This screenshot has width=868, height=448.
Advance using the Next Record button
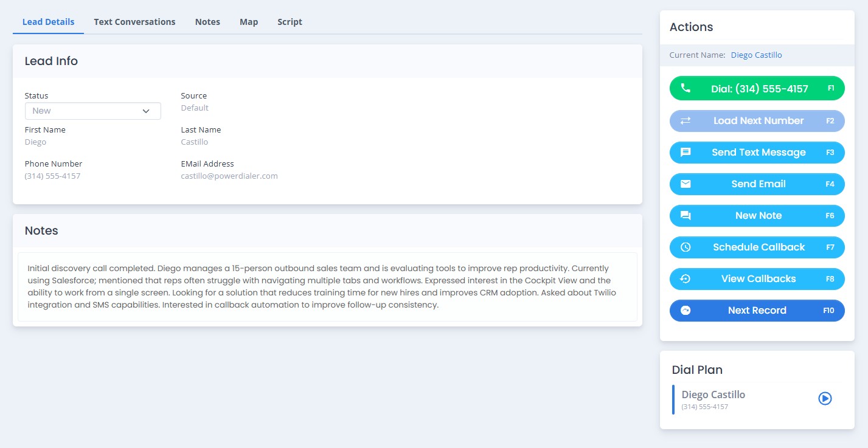(757, 310)
